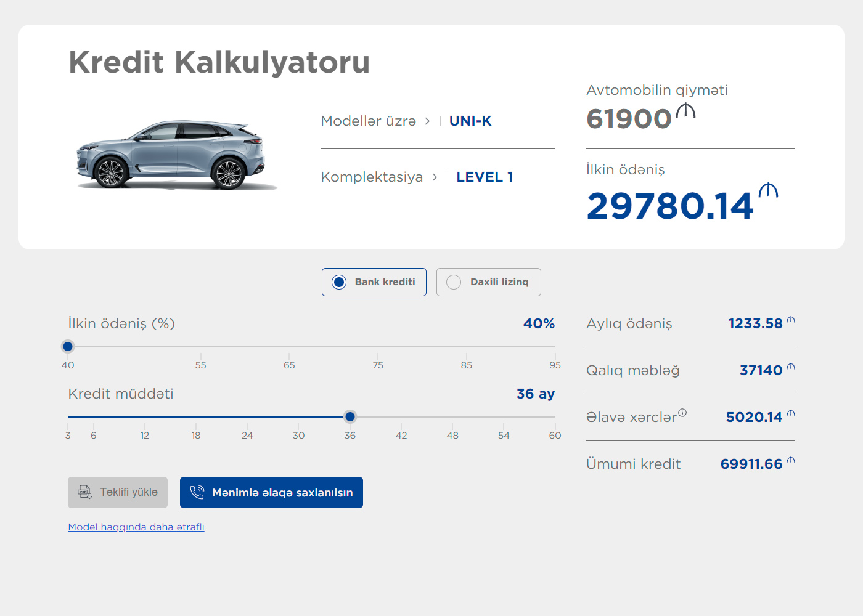Click the phone icon on contact button
This screenshot has width=863, height=616.
point(197,492)
